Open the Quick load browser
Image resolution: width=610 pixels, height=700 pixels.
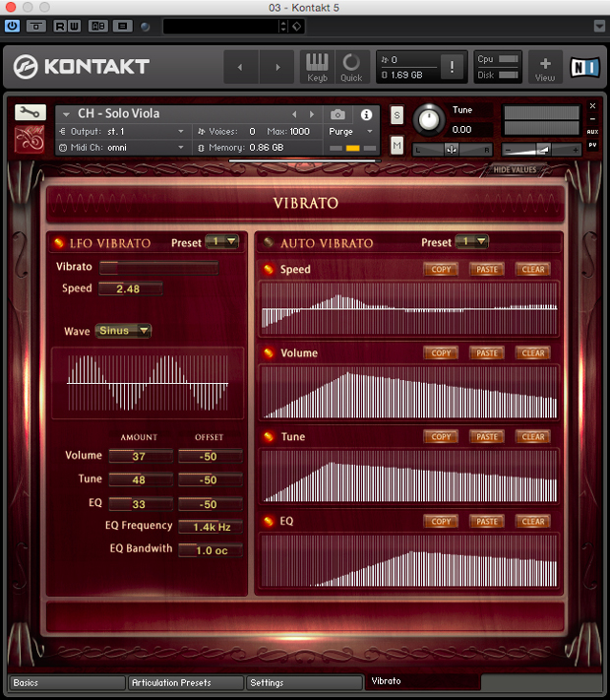tap(351, 67)
